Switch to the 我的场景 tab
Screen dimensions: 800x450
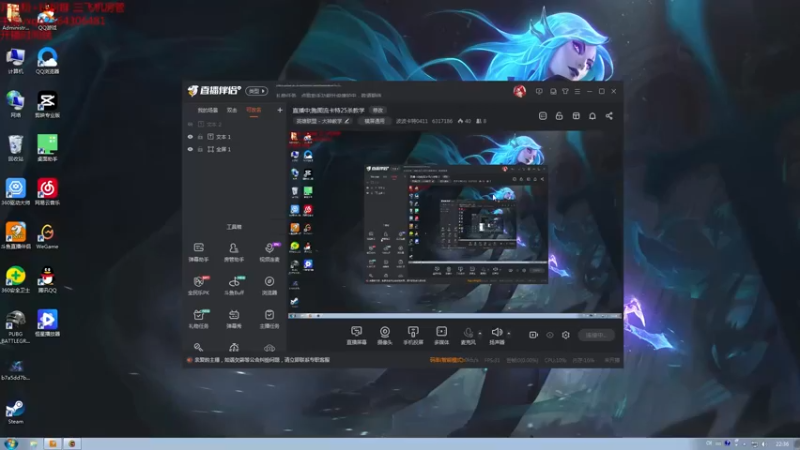coord(208,110)
